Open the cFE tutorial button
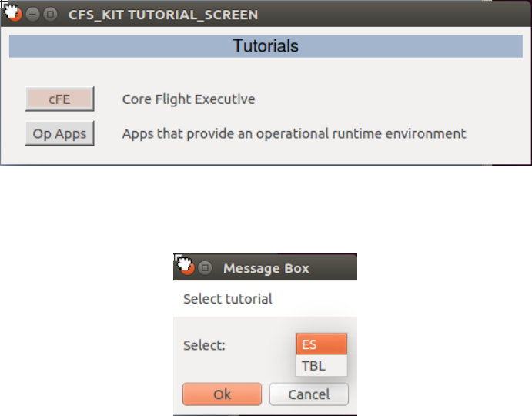 (59, 99)
